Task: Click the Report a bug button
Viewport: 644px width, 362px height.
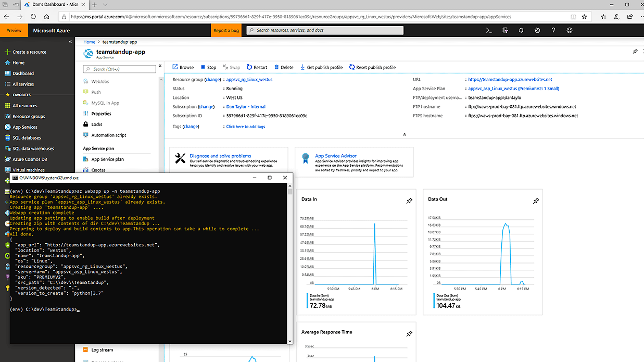Action: (226, 31)
